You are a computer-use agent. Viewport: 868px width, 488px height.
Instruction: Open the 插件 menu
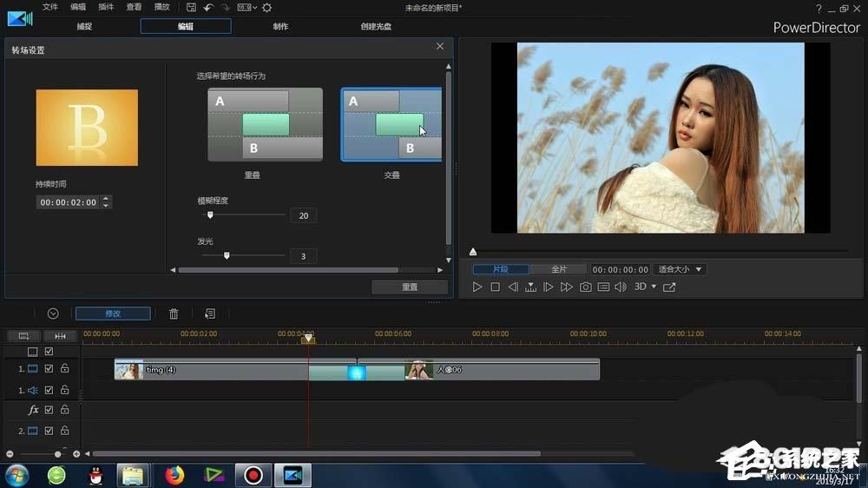(x=106, y=7)
